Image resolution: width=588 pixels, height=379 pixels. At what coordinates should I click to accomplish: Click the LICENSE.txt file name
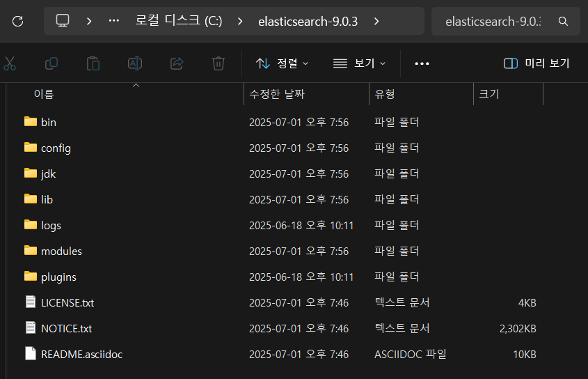click(x=67, y=303)
